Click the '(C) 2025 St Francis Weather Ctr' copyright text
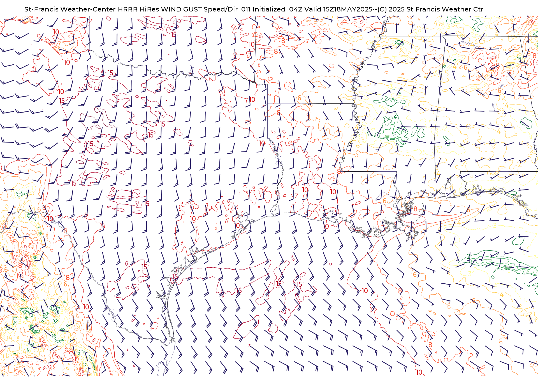538x392 pixels. pyautogui.click(x=430, y=9)
